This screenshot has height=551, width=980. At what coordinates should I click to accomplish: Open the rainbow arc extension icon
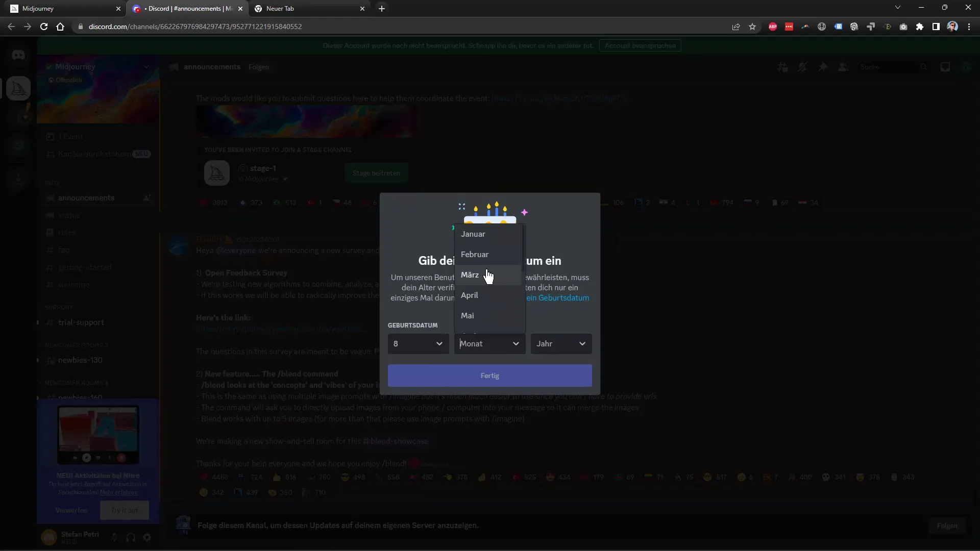(x=805, y=27)
